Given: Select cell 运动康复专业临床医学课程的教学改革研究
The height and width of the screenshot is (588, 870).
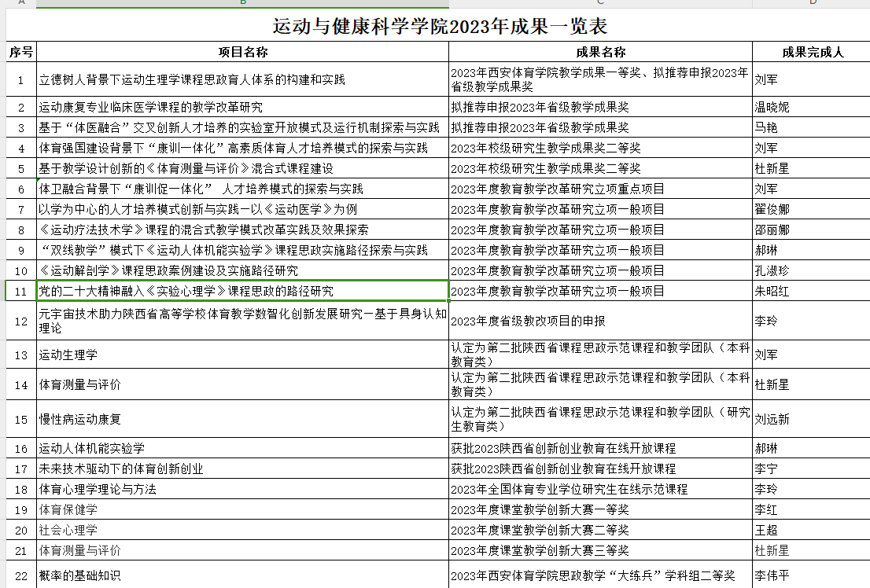Looking at the screenshot, I should click(242, 107).
